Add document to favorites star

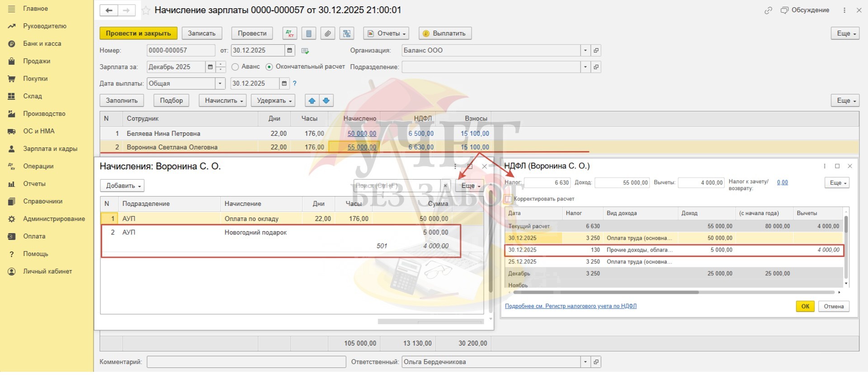point(146,10)
